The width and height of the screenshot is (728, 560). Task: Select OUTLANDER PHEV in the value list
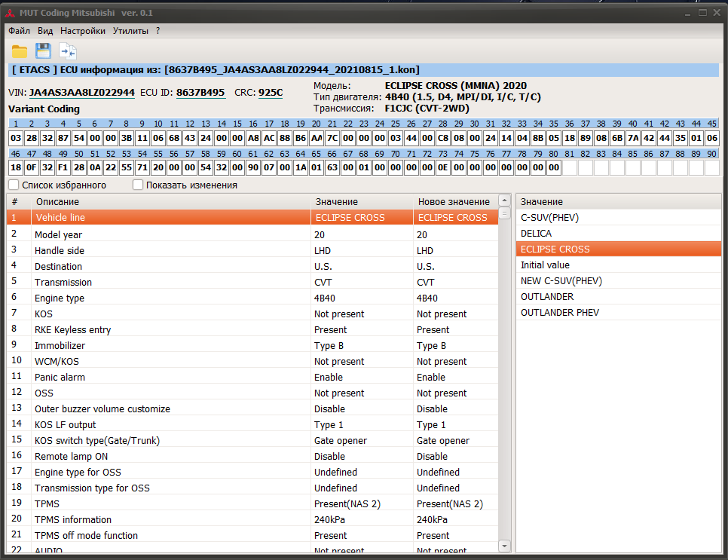(x=559, y=312)
